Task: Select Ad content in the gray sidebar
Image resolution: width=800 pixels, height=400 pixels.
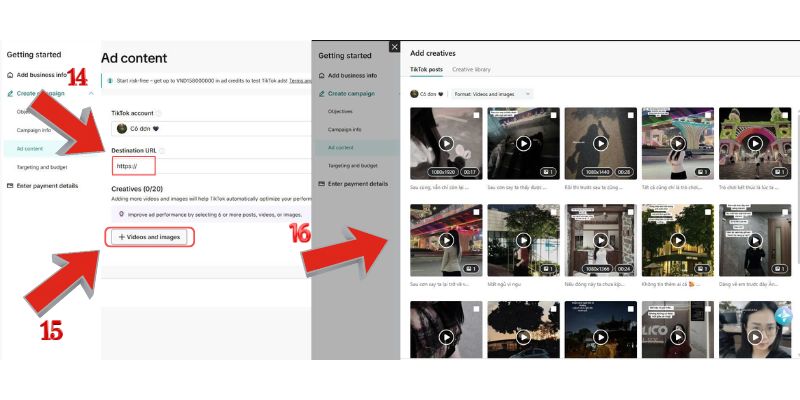Action: pos(356,148)
